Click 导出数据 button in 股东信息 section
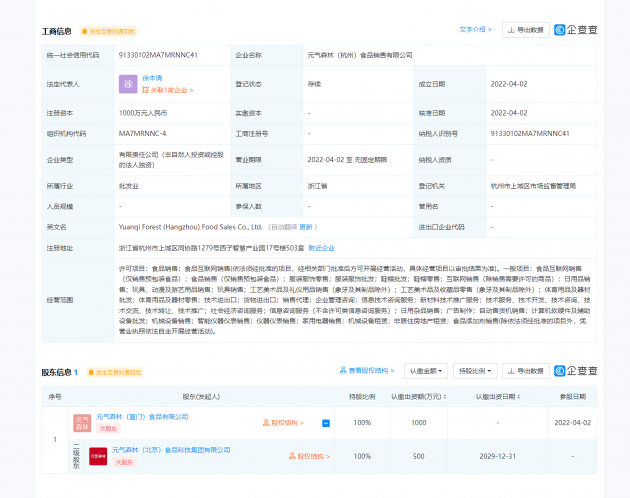Viewport: 630px width, 498px height. pos(526,371)
